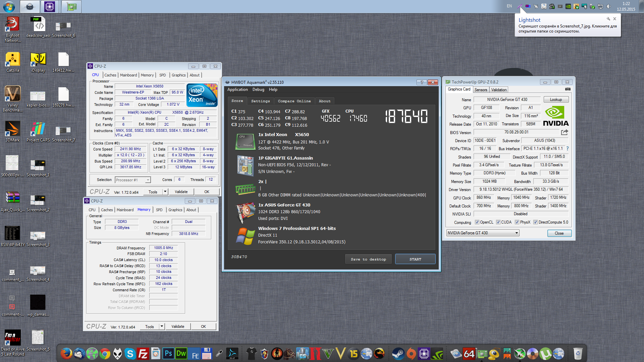Screen dimensions: 644x362
Task: Click GPU-Z BIOS Version field 70.08.29.00.01
Action: (x=516, y=132)
